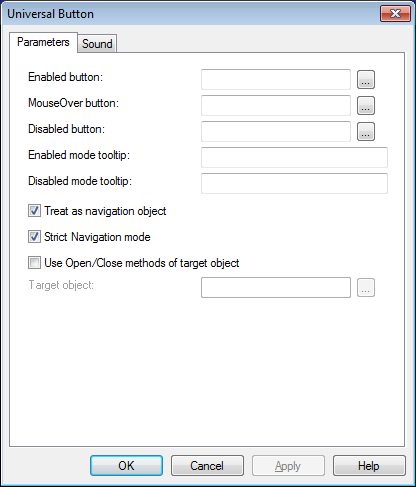Click the Apply button
The image size is (416, 487).
coord(288,466)
